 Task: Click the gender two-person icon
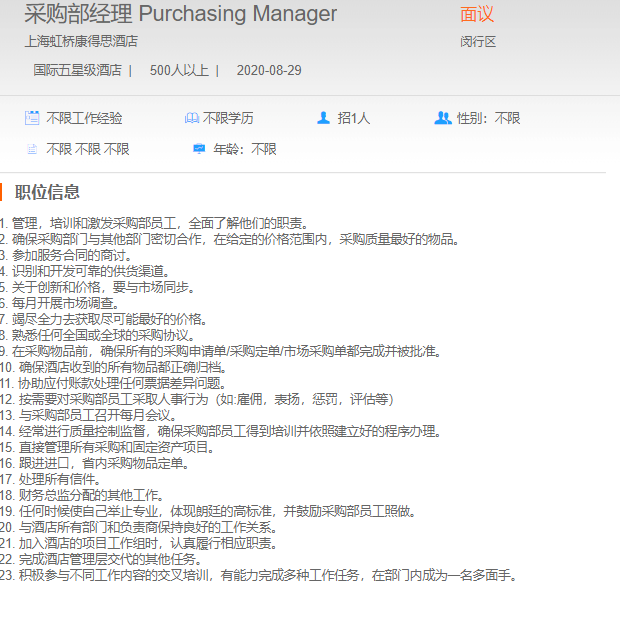tap(442, 118)
